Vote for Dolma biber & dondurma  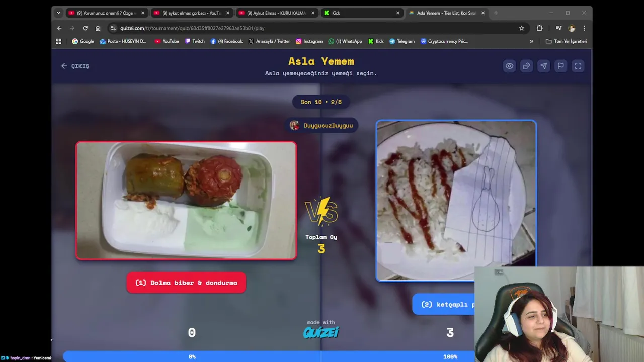186,283
